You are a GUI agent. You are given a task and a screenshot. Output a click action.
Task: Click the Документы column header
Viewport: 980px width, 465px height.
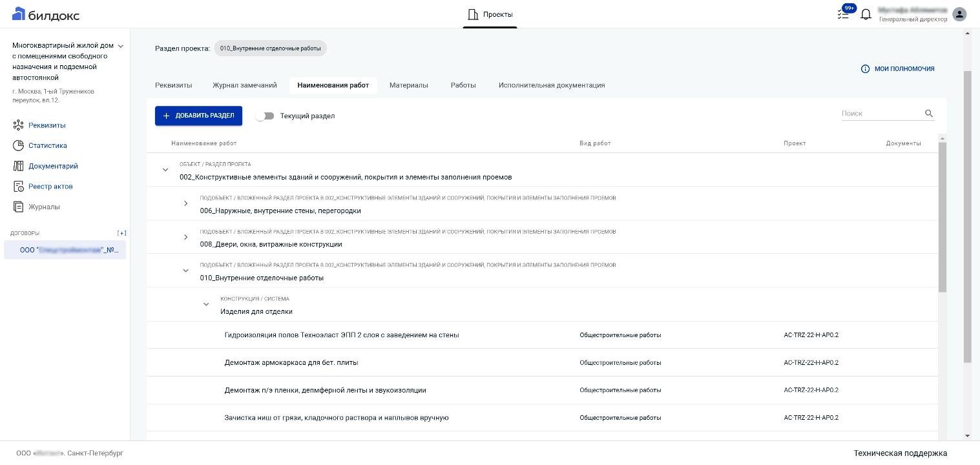tap(903, 143)
